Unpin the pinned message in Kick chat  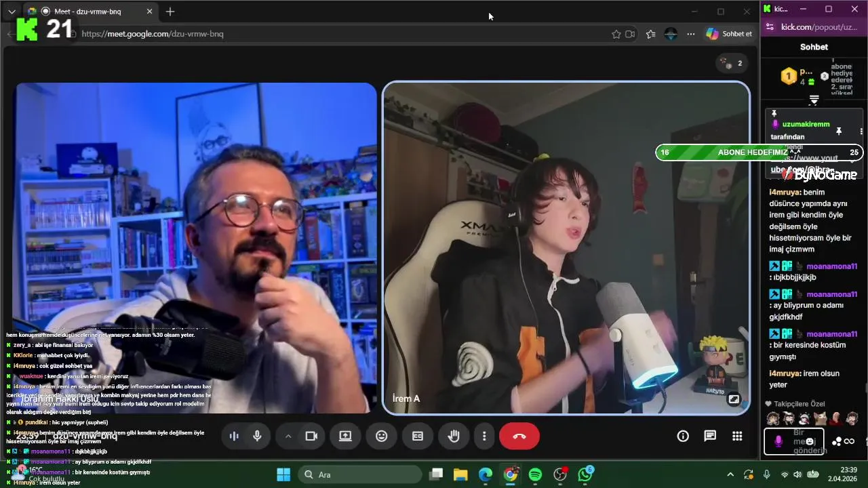(838, 130)
